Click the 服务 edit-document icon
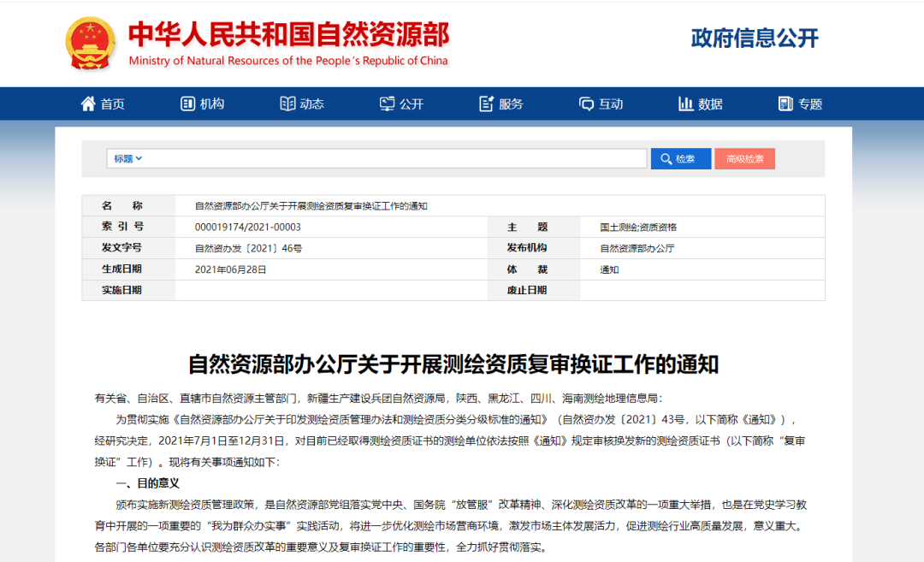Viewport: 924px width, 562px height. [x=486, y=104]
